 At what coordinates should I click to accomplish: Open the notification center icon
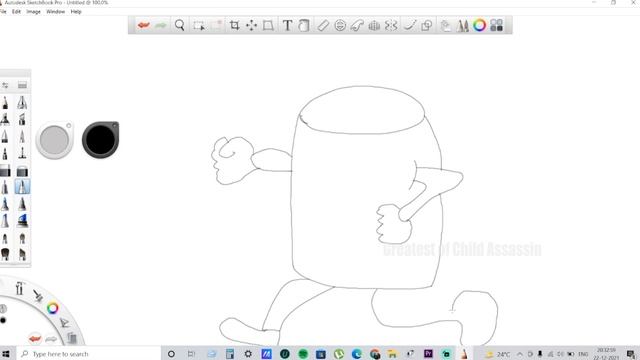point(631,354)
